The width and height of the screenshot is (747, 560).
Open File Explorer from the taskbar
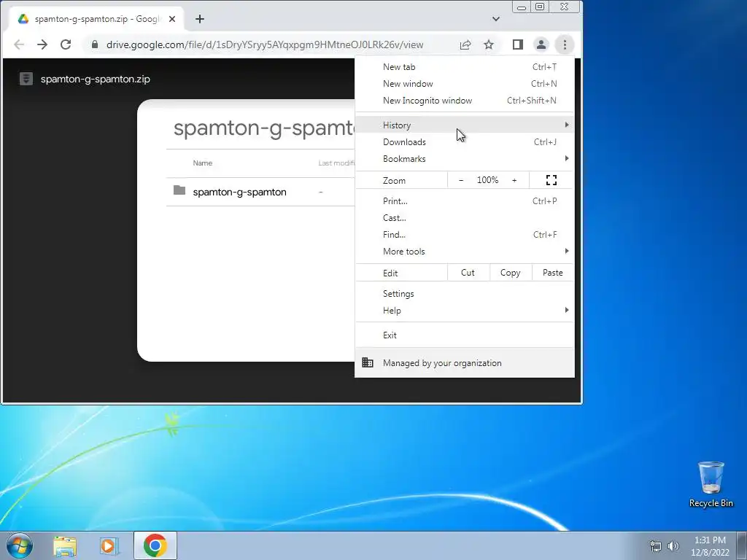point(65,546)
